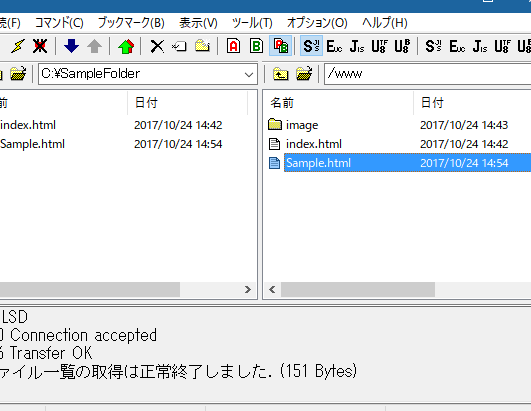Select remote file index.html
531x411 pixels.
[314, 144]
